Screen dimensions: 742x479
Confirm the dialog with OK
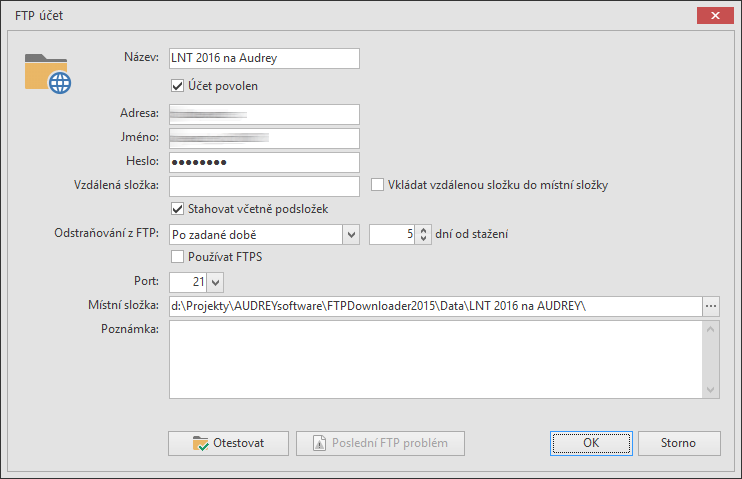click(590, 443)
